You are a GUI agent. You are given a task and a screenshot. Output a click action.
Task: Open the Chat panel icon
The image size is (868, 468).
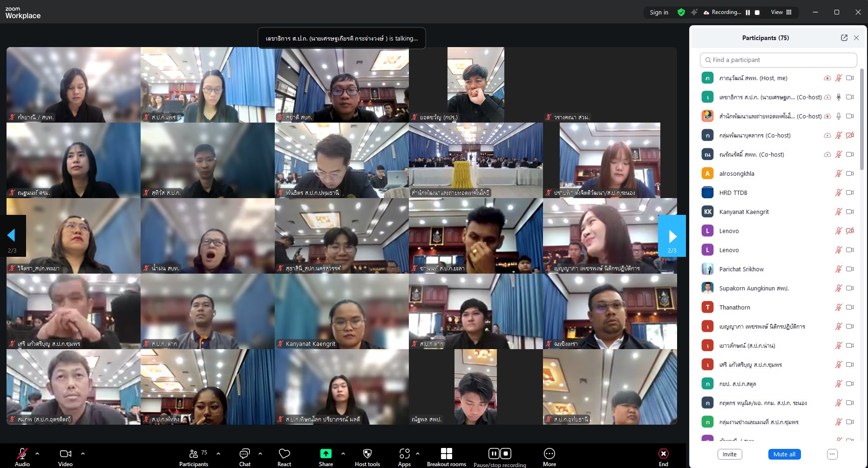click(244, 454)
